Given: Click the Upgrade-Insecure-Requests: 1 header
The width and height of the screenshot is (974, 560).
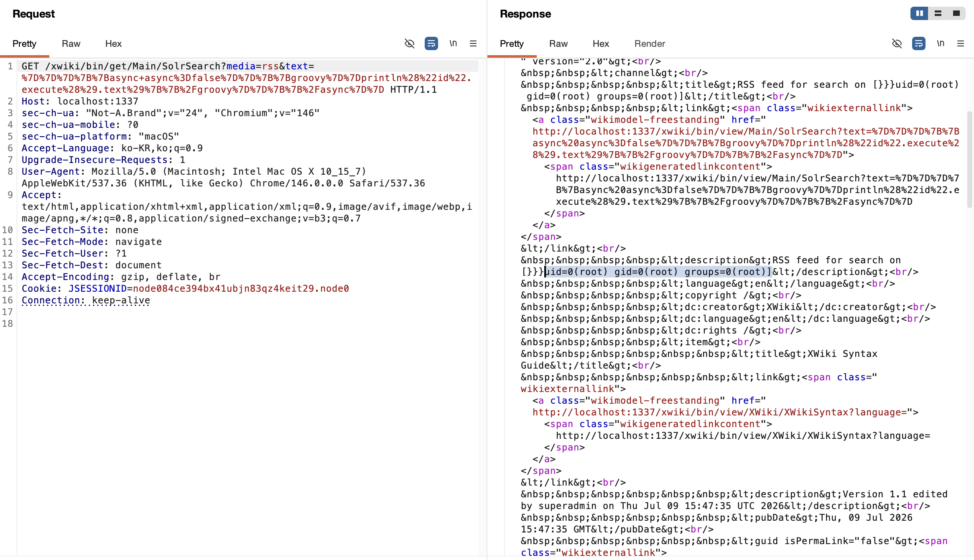Looking at the screenshot, I should [x=103, y=160].
